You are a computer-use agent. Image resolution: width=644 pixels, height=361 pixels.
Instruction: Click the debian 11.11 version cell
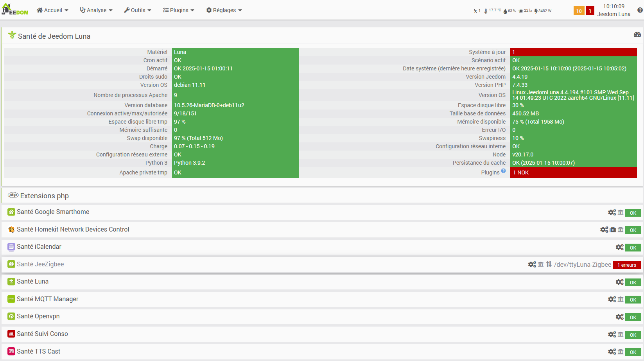(235, 85)
